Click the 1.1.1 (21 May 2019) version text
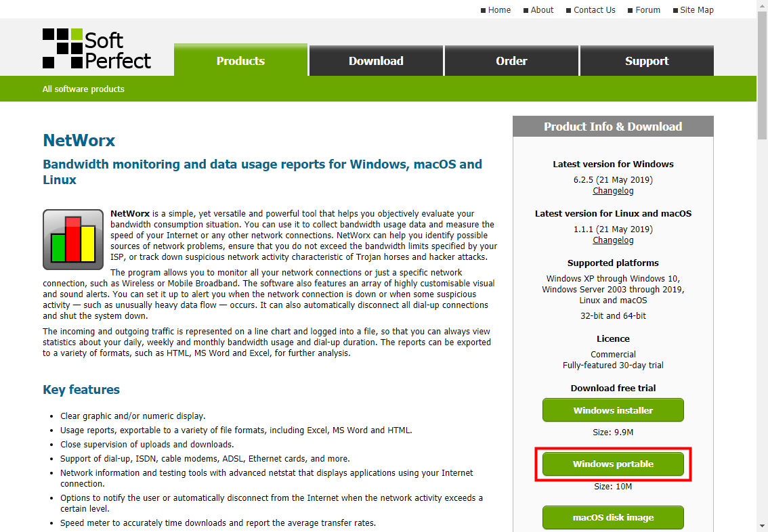The height and width of the screenshot is (532, 768). (x=613, y=229)
